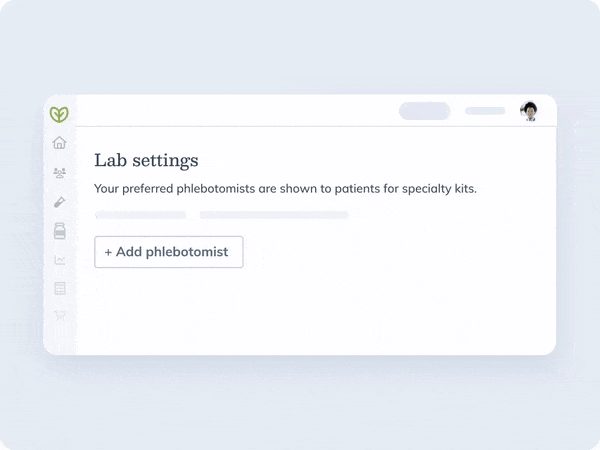
Task: Select the long skeleton placeholder bar
Action: (274, 215)
